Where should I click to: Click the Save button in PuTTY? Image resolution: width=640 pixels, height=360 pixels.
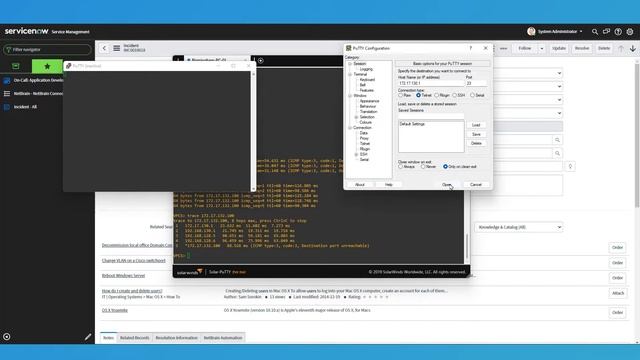(476, 134)
